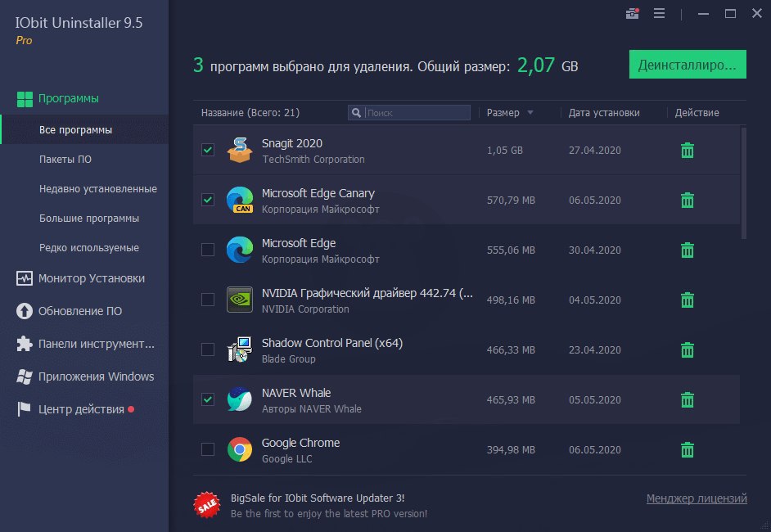Tick the Google Chrome checkbox
The height and width of the screenshot is (532, 771).
(x=208, y=449)
